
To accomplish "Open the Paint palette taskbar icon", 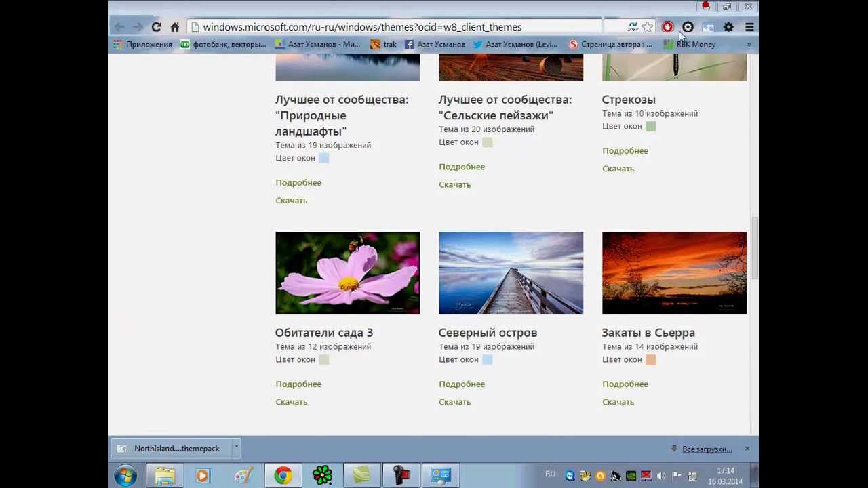I will tap(243, 476).
